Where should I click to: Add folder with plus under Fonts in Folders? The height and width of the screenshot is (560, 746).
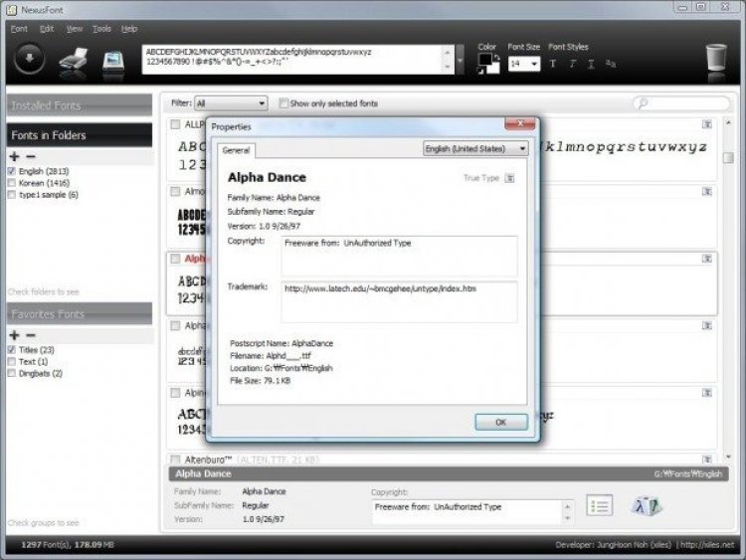14,156
